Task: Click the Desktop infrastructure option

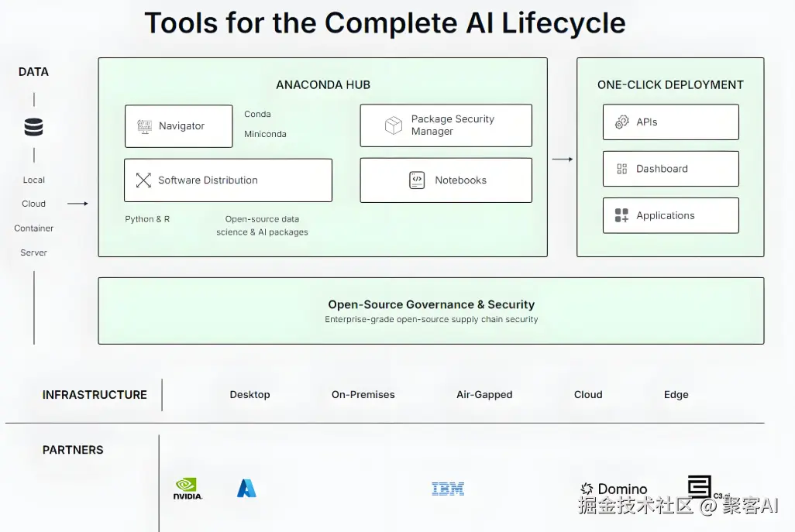Action: [250, 395]
